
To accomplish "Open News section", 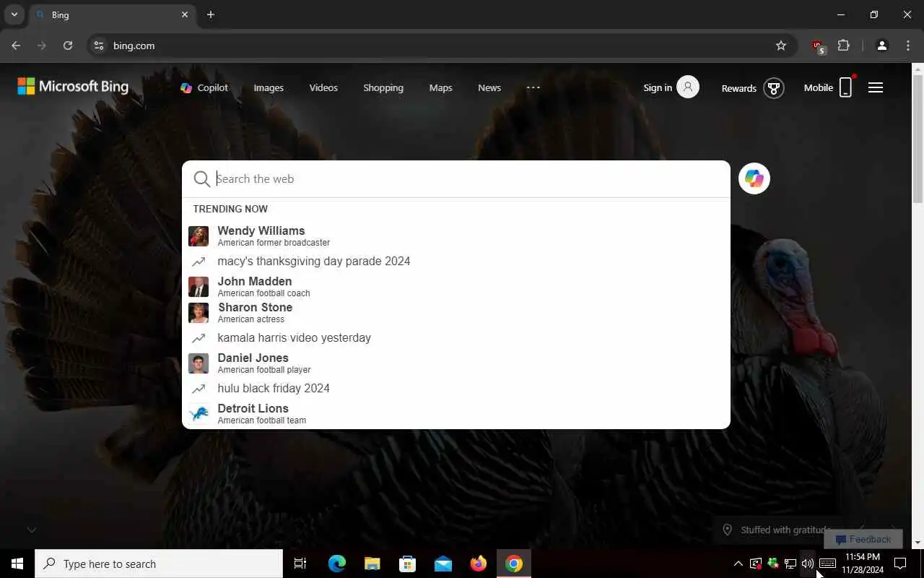I will click(489, 87).
